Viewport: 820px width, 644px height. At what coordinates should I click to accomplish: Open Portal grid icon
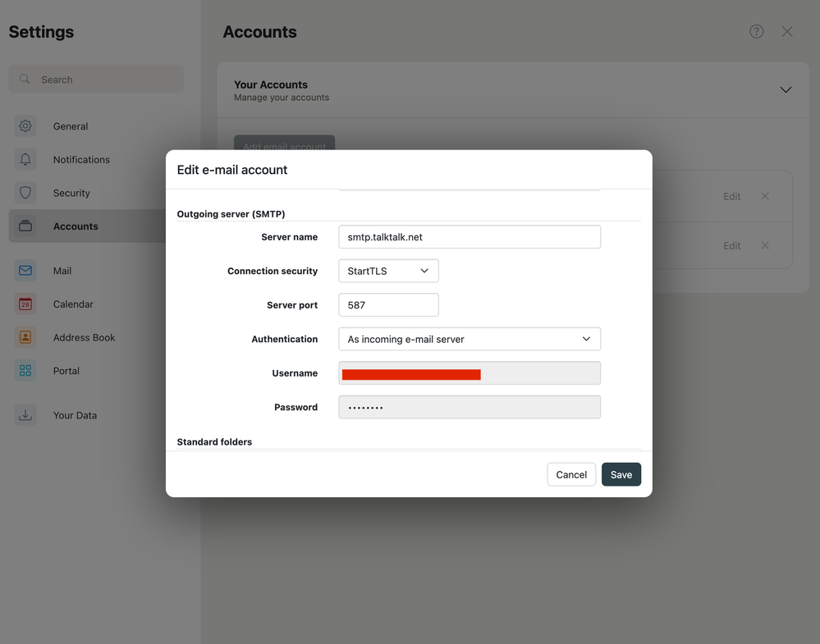[x=25, y=371]
